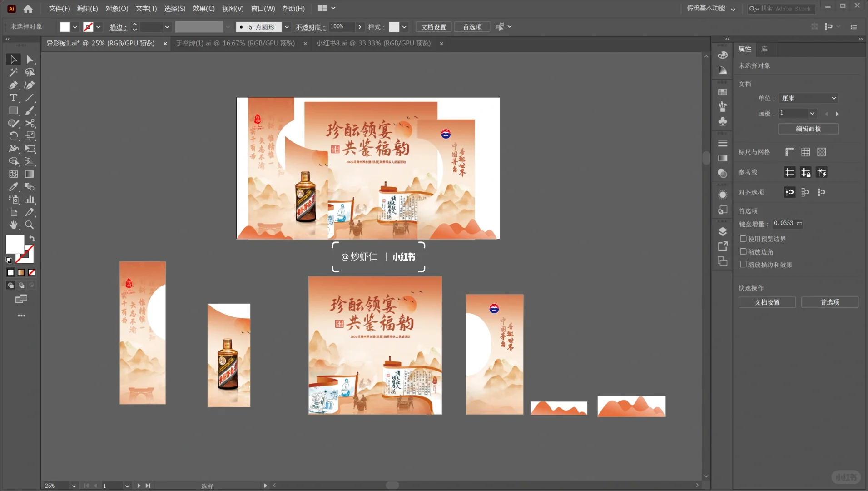This screenshot has height=491, width=868.
Task: Select the Pen tool
Action: tap(13, 85)
